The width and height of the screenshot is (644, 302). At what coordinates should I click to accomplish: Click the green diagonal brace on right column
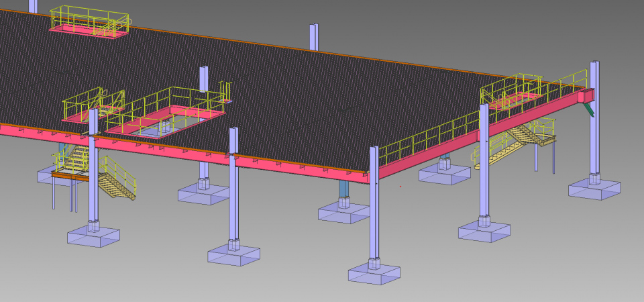point(588,107)
